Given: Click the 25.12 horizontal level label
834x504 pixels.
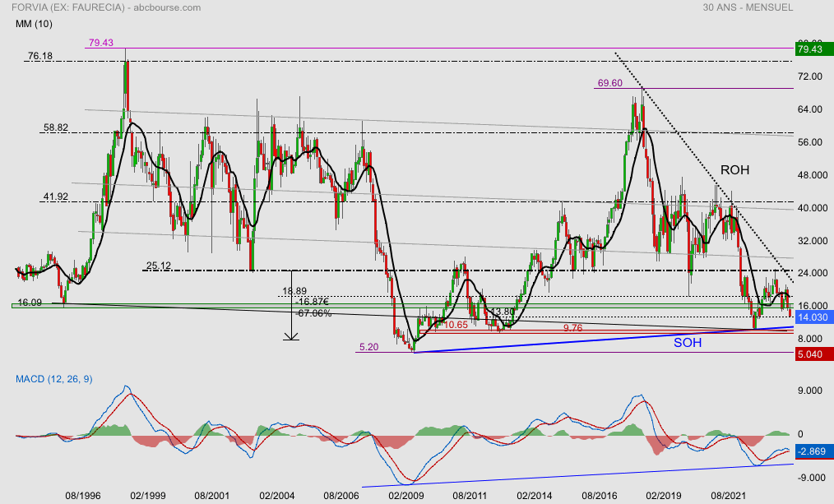Looking at the screenshot, I should (158, 266).
